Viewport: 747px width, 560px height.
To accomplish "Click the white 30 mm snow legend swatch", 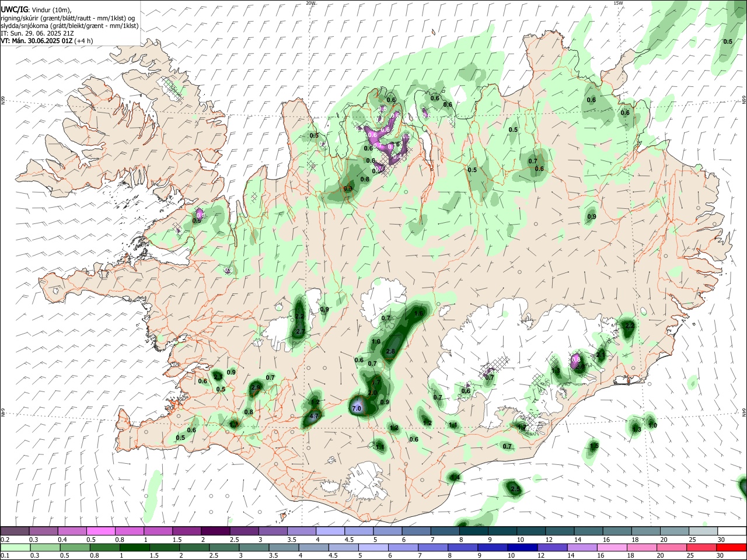I will (x=732, y=531).
